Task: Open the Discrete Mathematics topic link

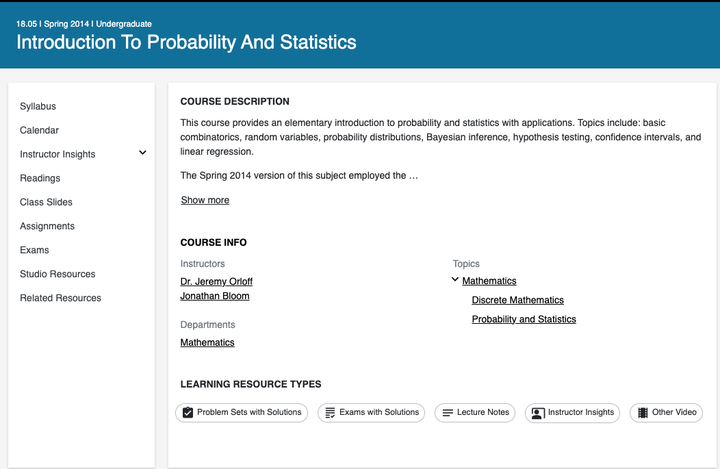Action: 517,300
